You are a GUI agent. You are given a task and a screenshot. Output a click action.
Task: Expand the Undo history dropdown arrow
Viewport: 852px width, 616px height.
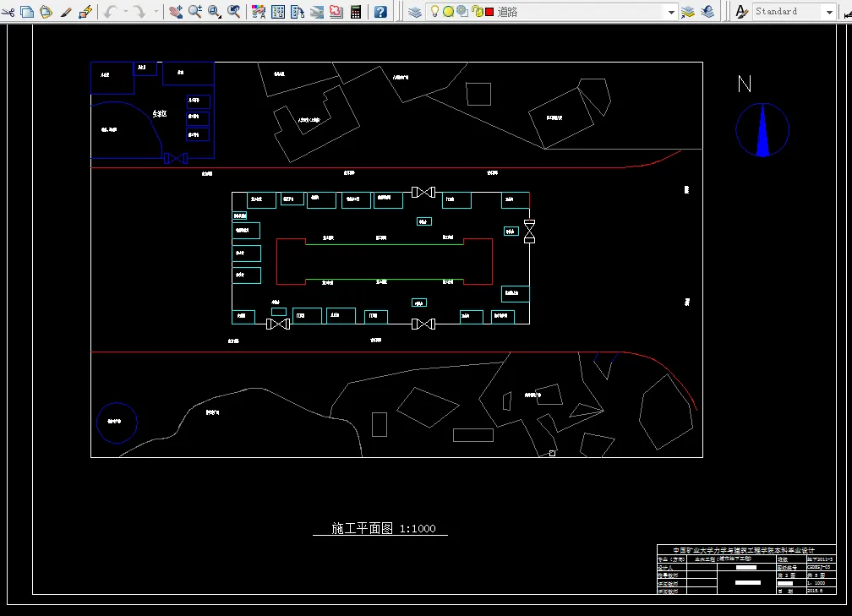click(125, 12)
